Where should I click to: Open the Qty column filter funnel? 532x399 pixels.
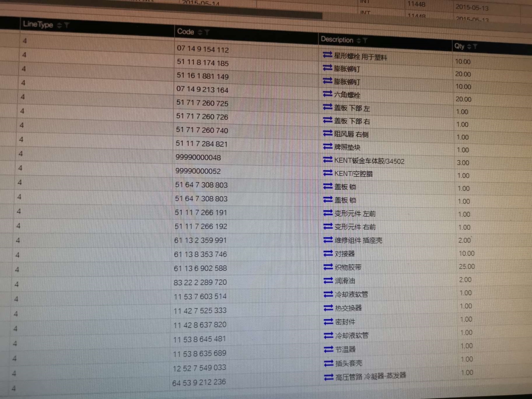pyautogui.click(x=475, y=47)
